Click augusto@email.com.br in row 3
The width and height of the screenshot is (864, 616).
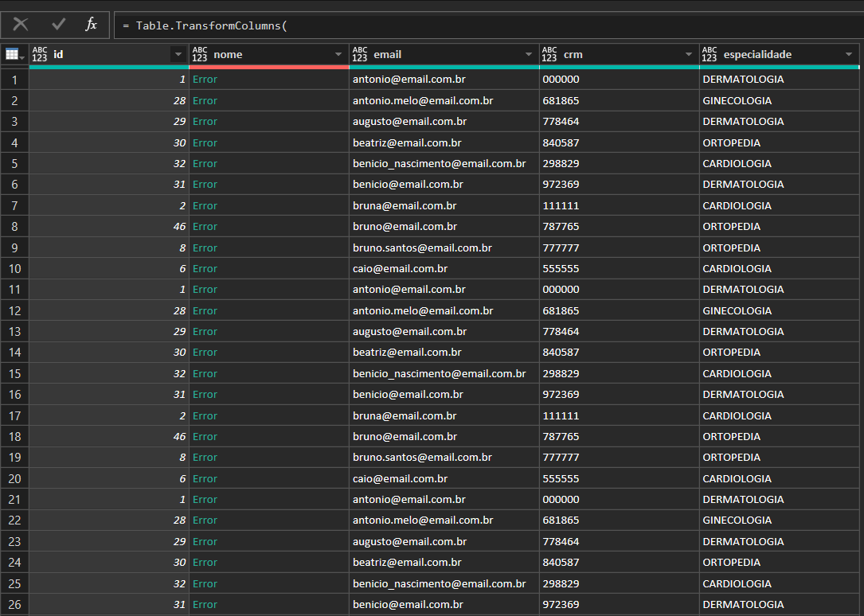[409, 122]
